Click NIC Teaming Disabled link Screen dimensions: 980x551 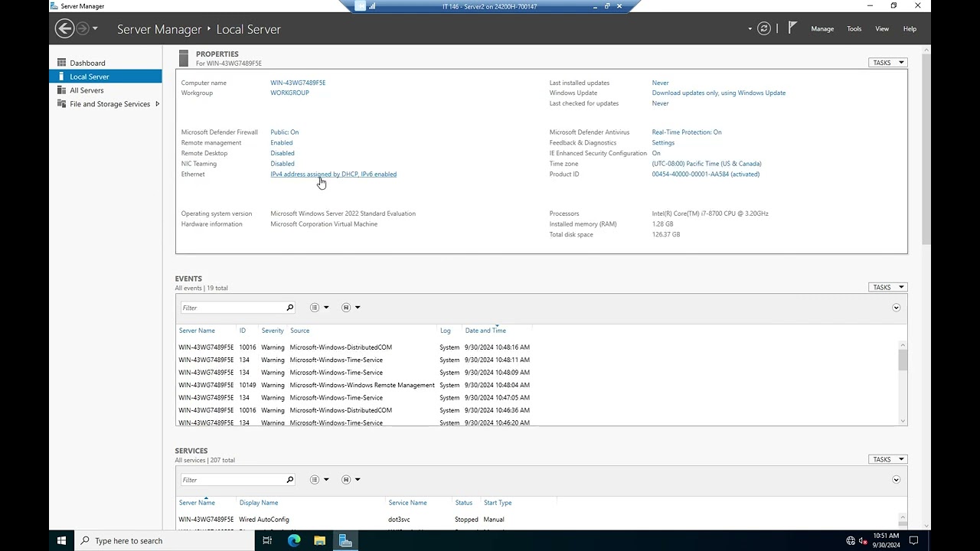tap(282, 164)
